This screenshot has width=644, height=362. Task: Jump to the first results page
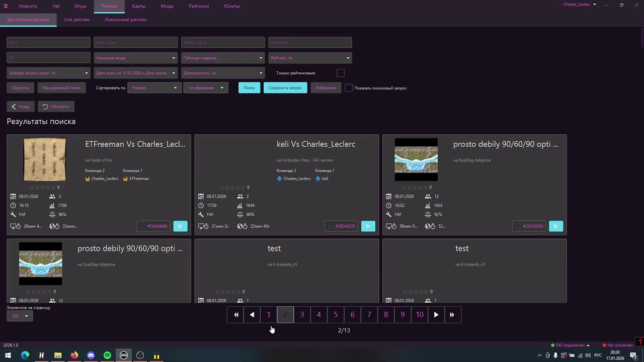236,315
